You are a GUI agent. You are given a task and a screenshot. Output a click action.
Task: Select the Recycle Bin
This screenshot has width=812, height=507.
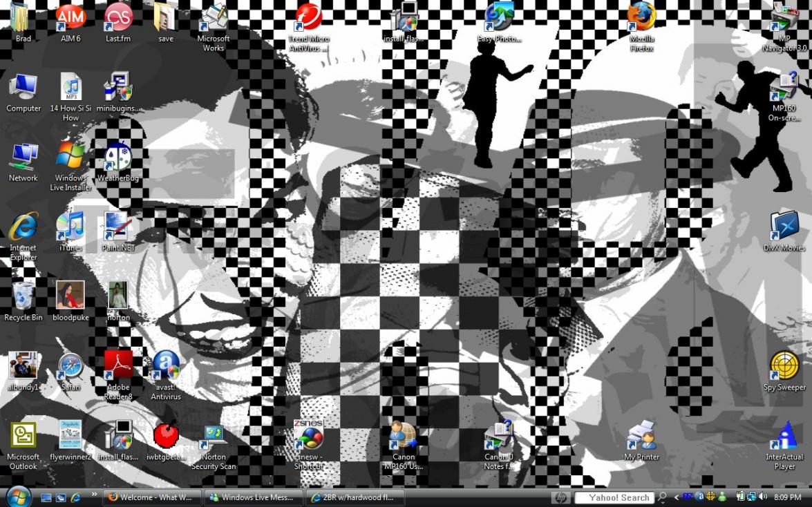pyautogui.click(x=23, y=301)
